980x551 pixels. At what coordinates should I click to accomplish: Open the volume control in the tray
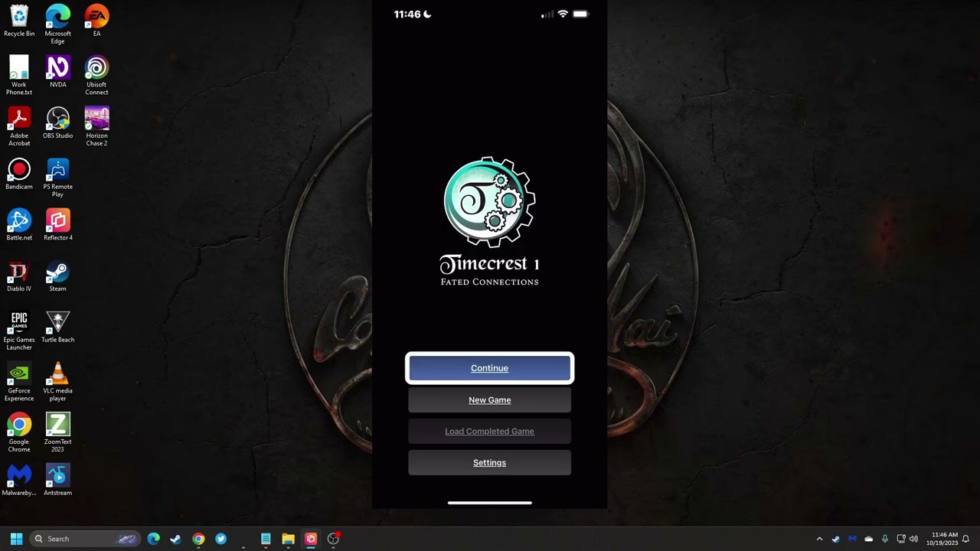(913, 539)
